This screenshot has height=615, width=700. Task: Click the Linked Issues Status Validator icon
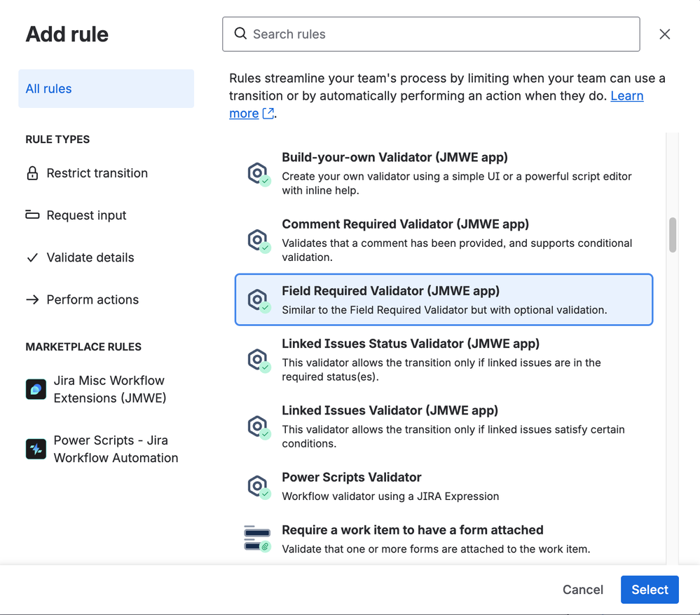259,360
